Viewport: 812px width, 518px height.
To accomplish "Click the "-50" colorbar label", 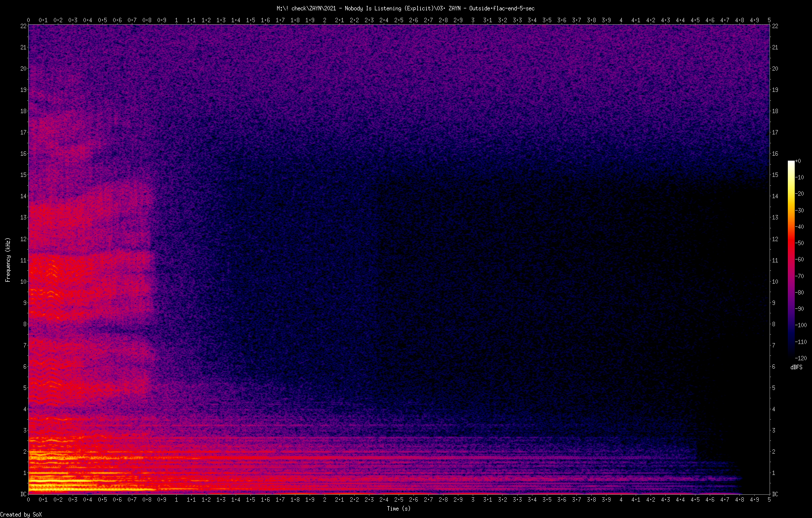I will click(800, 243).
